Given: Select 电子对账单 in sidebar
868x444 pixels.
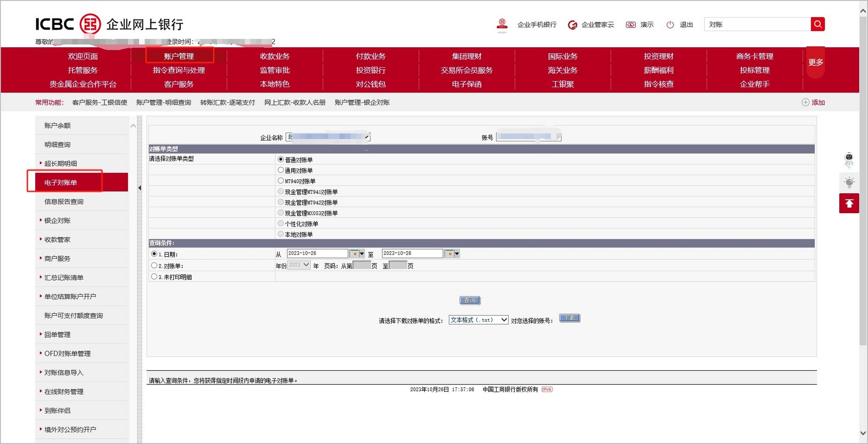Looking at the screenshot, I should [x=82, y=182].
